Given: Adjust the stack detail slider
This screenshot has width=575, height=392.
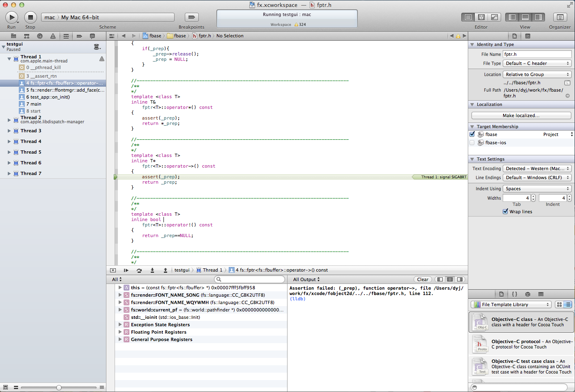Looking at the screenshot, I should pyautogui.click(x=59, y=387).
